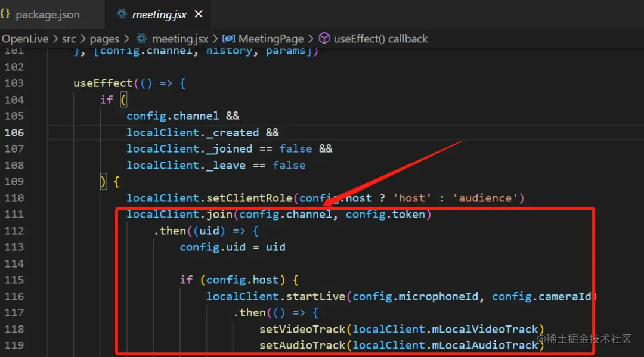Click 'config.cameraId' on line 116

(x=541, y=296)
